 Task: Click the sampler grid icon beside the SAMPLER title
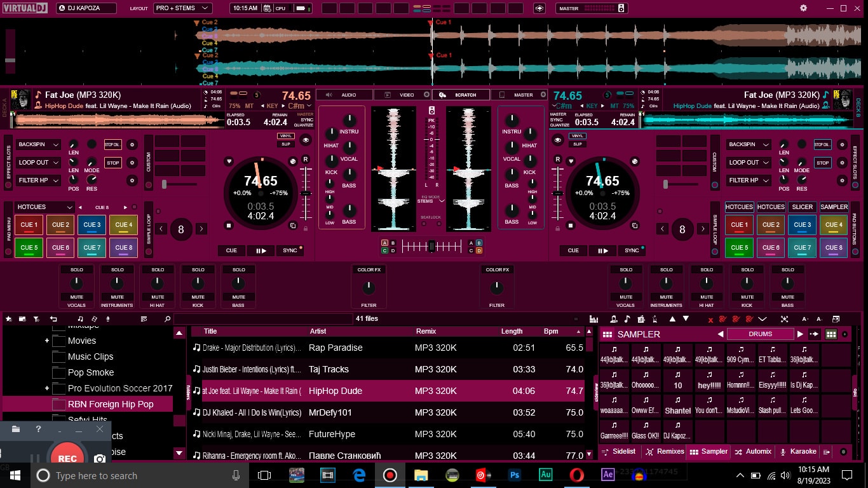pos(607,334)
